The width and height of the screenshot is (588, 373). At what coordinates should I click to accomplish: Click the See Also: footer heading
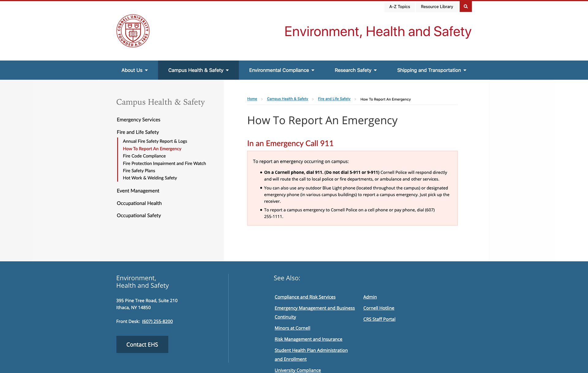(287, 278)
